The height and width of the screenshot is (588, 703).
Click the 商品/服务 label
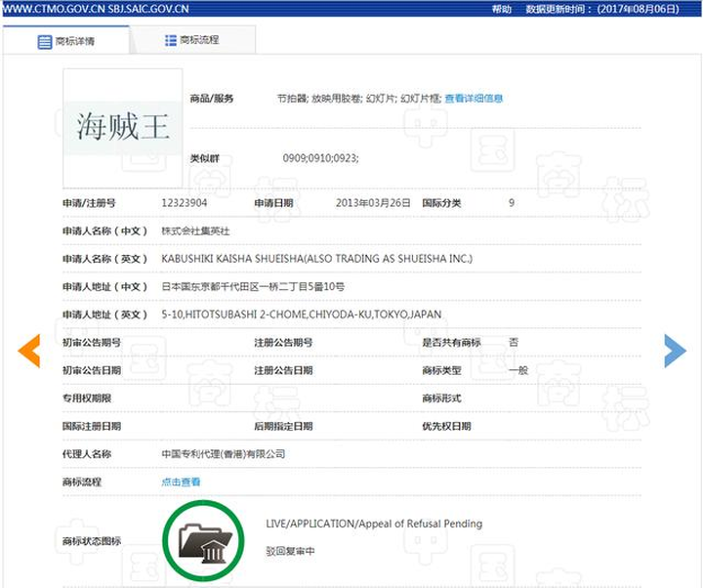point(212,99)
